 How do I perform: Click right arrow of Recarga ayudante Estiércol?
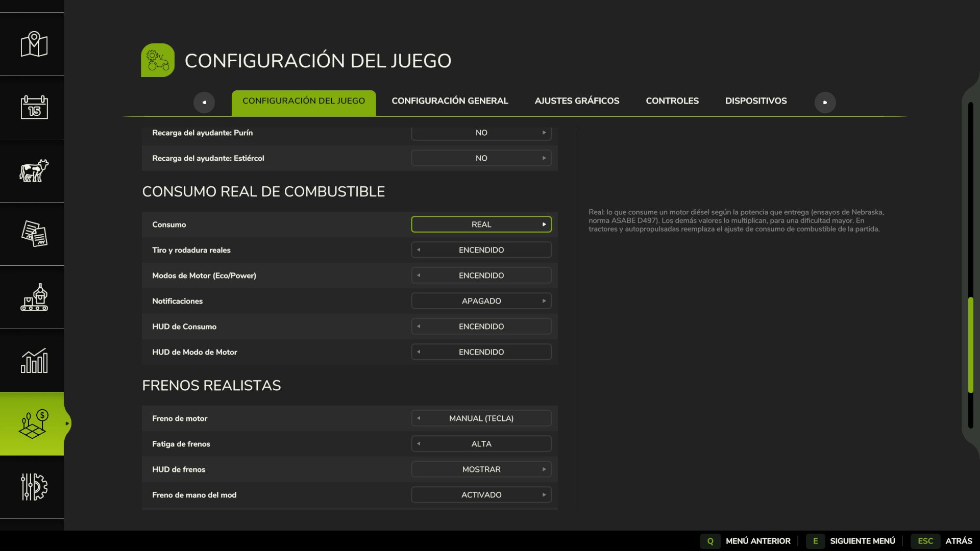click(x=544, y=158)
